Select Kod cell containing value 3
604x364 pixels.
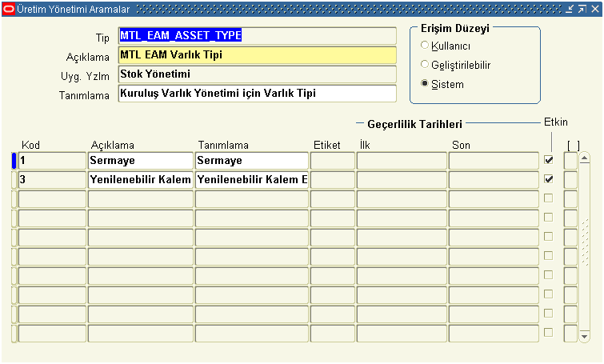tap(52, 180)
